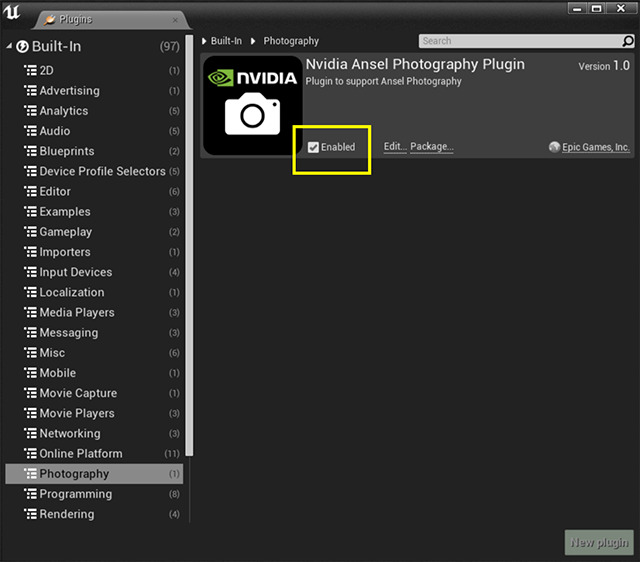640x562 pixels.
Task: Select the Device Profile Selectors category
Action: point(94,171)
